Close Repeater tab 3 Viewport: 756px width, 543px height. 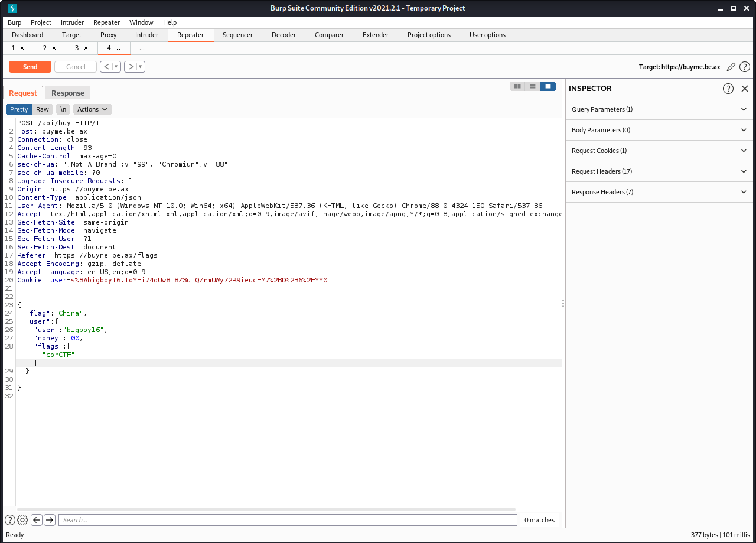tap(86, 48)
